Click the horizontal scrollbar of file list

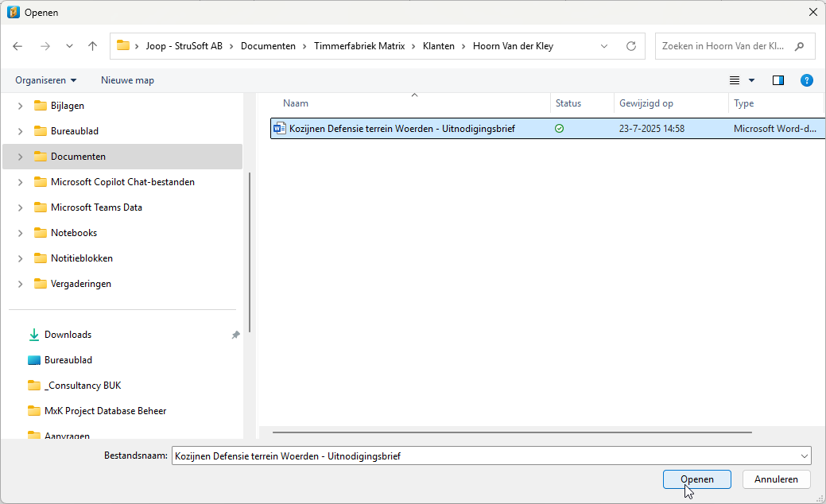tap(512, 432)
